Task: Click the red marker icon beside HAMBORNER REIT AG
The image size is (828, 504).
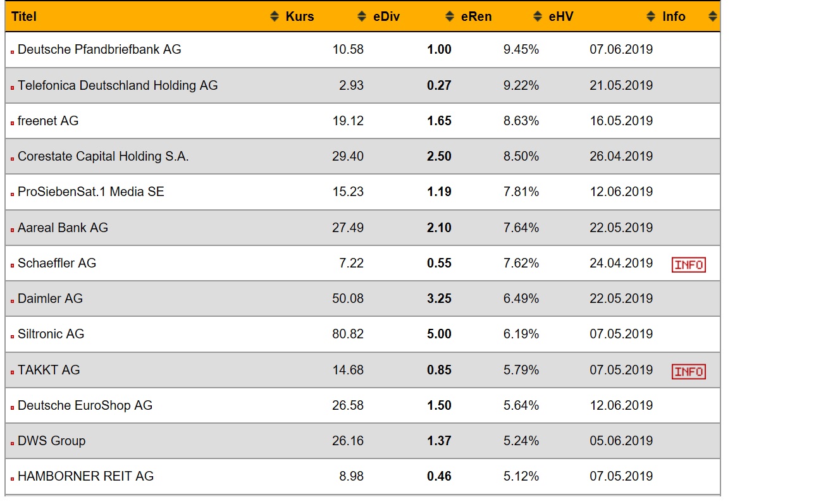Action: 11,478
